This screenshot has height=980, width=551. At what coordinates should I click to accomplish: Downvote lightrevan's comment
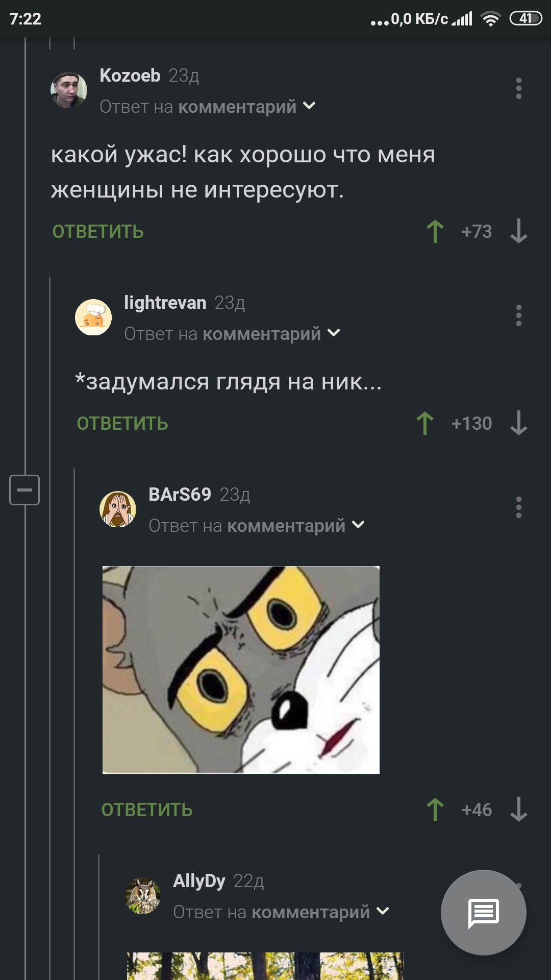(519, 423)
